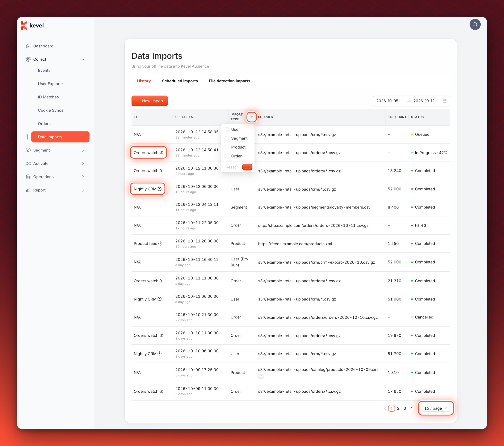Open the user profile avatar
The height and width of the screenshot is (446, 504).
coord(475,24)
